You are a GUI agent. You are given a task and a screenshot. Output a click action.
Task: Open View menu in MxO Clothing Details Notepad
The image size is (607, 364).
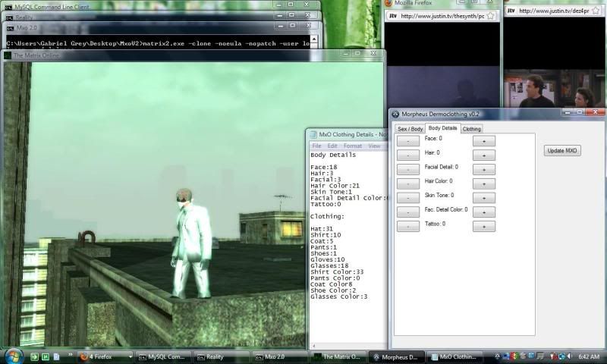click(374, 146)
